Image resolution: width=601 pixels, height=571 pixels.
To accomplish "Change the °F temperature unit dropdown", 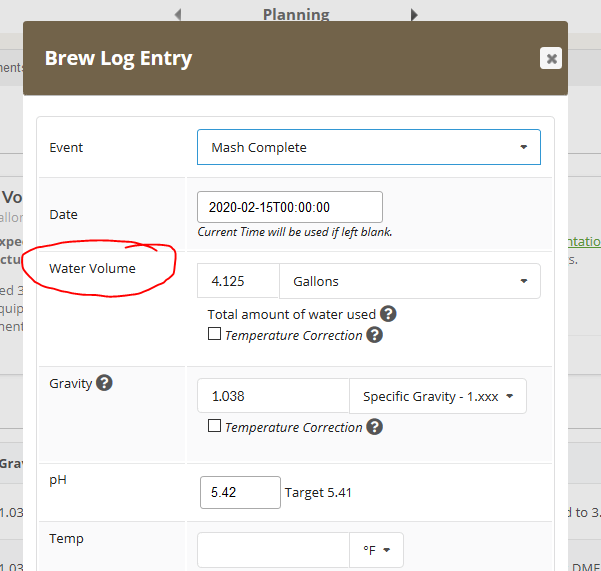I will pos(376,549).
